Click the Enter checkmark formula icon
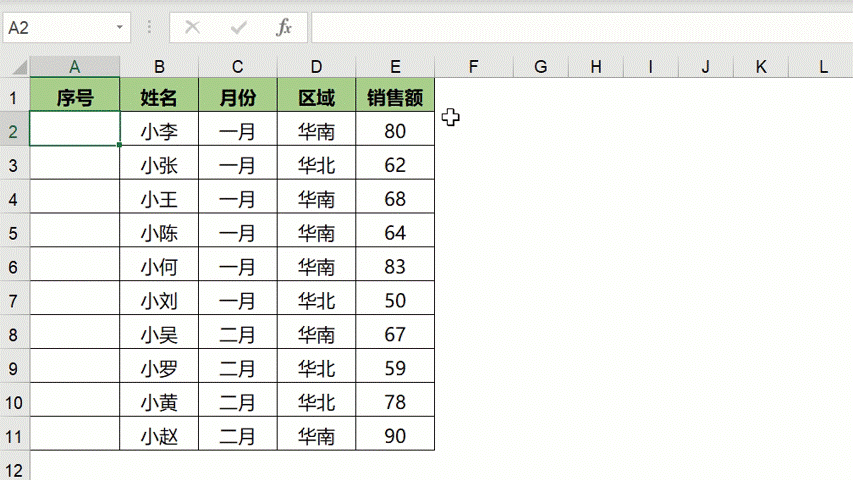Screen dimensions: 853x480 (x=238, y=27)
